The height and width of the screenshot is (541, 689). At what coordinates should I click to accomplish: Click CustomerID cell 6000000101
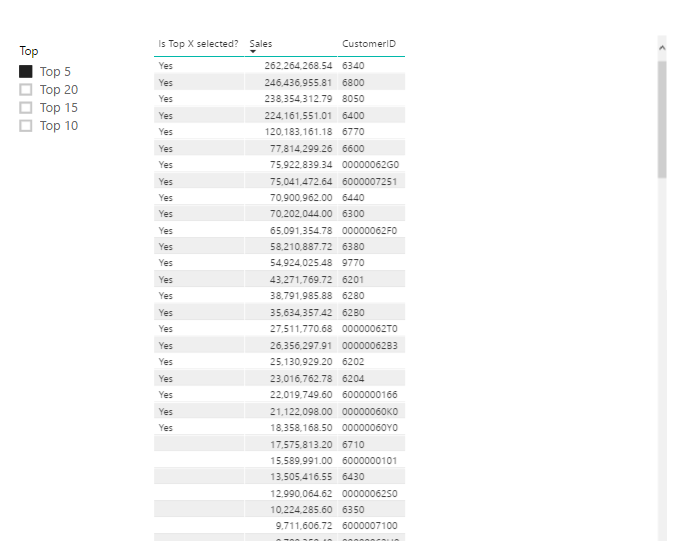tap(370, 461)
